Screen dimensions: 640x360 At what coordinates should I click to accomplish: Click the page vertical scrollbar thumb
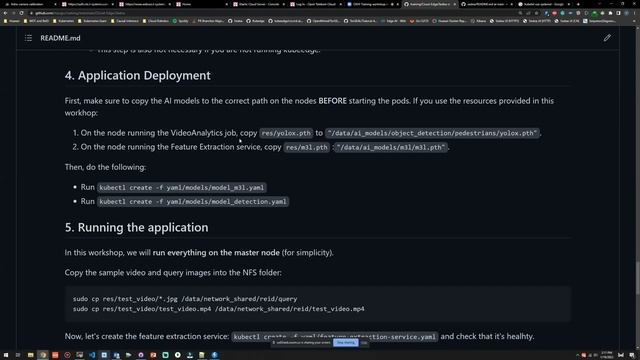tap(637, 278)
